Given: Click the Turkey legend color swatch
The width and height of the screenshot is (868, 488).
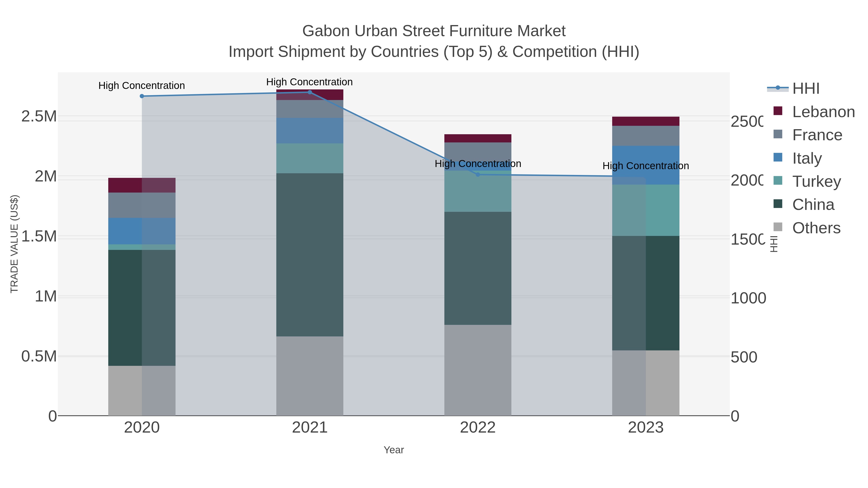Looking at the screenshot, I should pyautogui.click(x=778, y=180).
